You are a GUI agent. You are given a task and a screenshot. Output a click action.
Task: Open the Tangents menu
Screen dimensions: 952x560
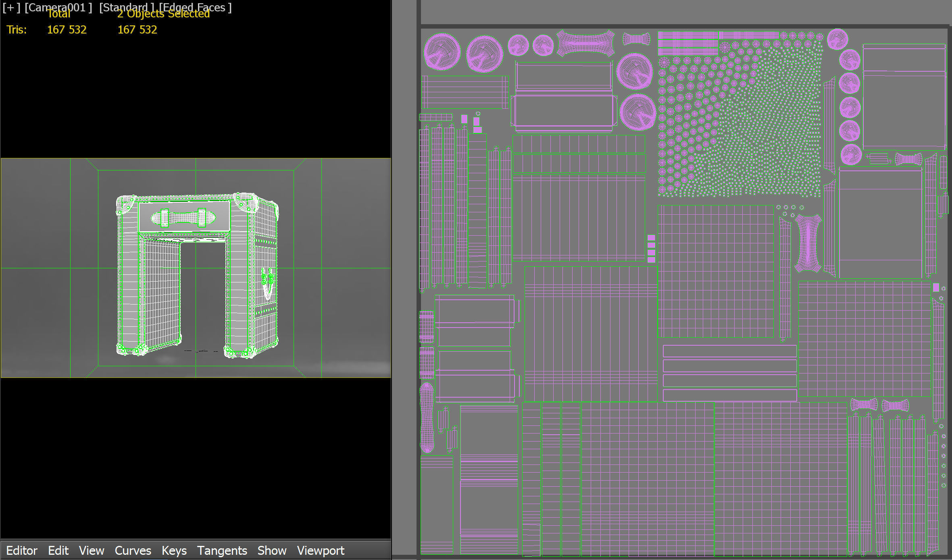222,550
